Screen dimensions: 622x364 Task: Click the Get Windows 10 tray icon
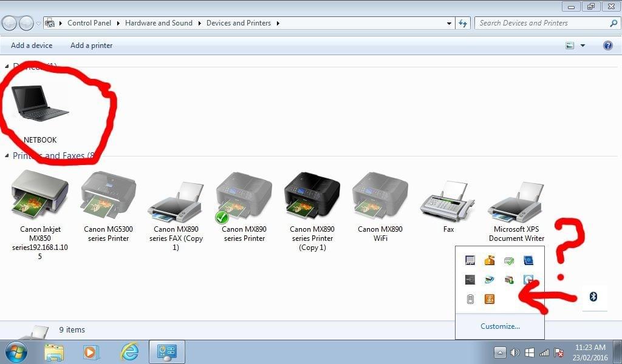[x=529, y=352]
